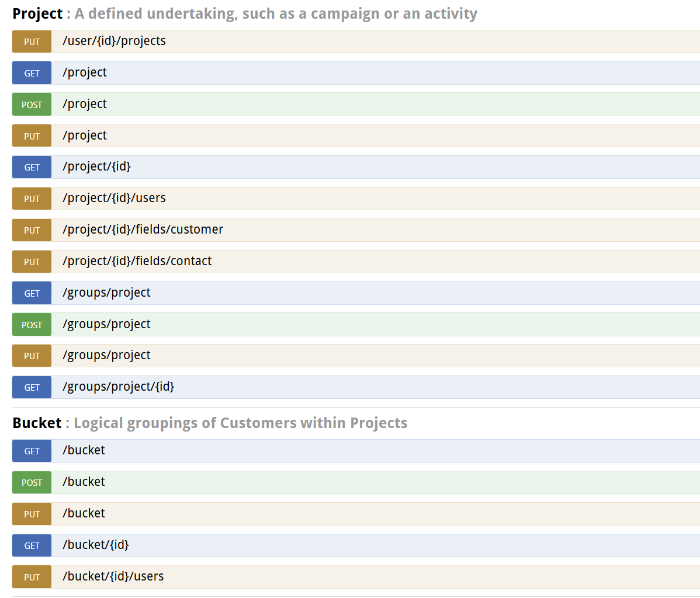Click the POST badge for /project
700x598 pixels.
[x=32, y=105]
